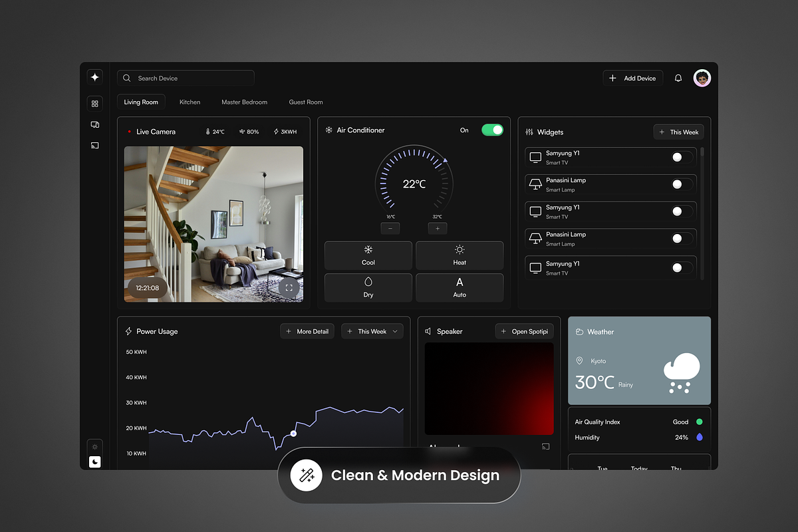Select the dark mode moon icon
Screen dimensions: 798x532
click(94, 461)
